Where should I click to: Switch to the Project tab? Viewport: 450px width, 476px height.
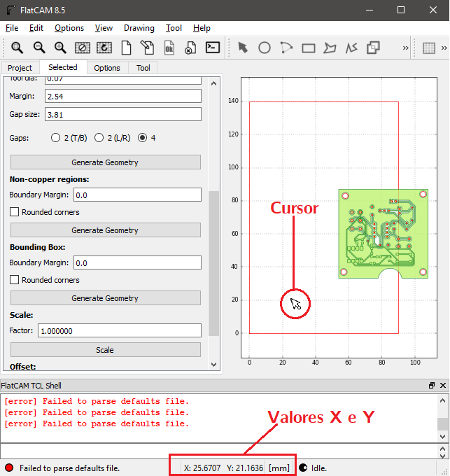[x=20, y=68]
